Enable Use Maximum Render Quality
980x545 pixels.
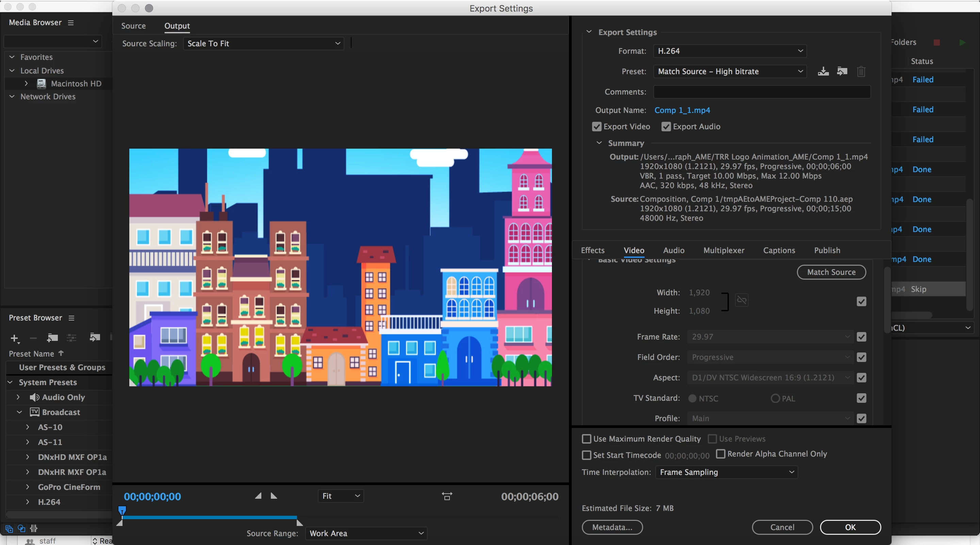point(587,439)
